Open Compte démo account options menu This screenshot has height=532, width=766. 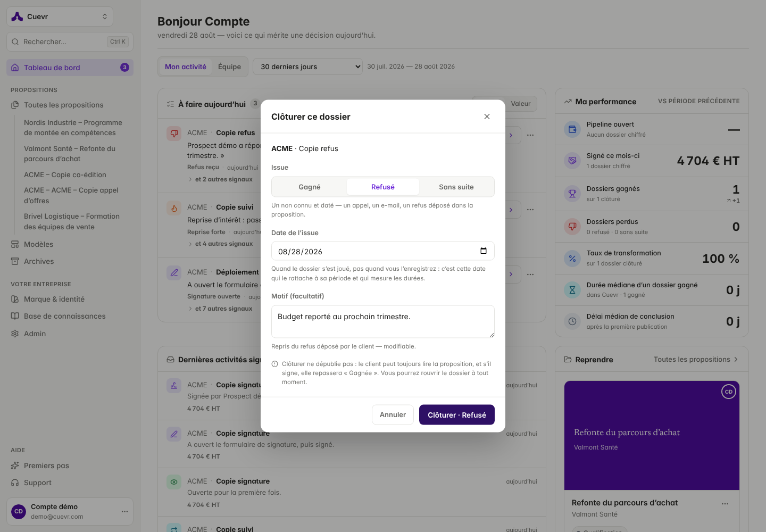click(124, 511)
